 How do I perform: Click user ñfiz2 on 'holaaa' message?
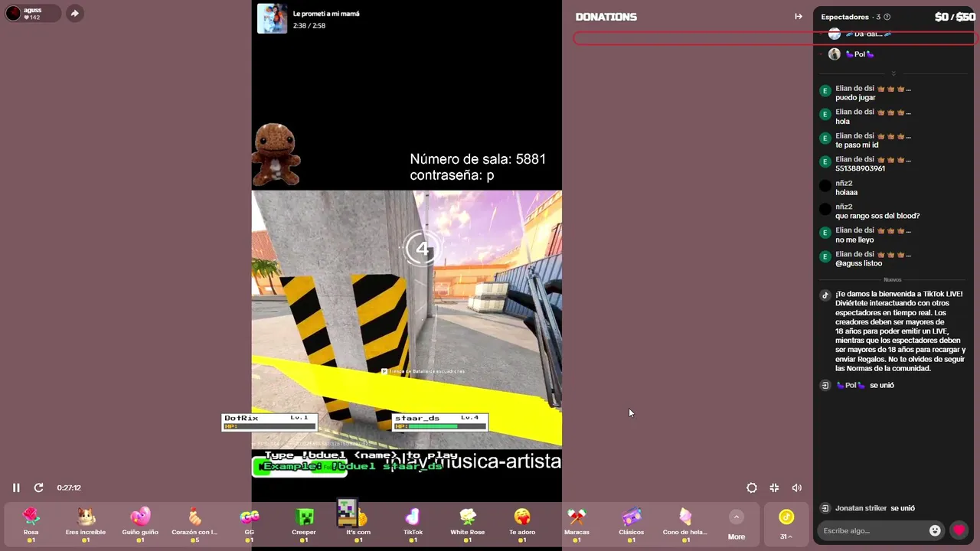pyautogui.click(x=844, y=184)
